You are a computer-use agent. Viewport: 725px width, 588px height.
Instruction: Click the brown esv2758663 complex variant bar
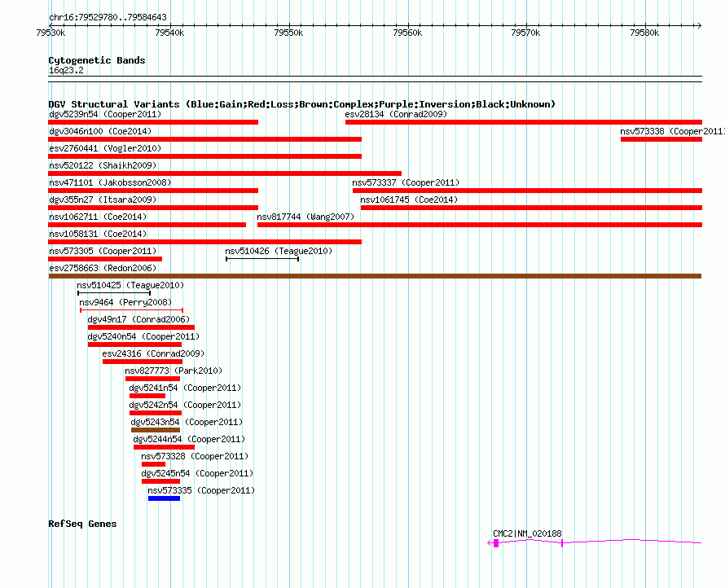pos(375,276)
